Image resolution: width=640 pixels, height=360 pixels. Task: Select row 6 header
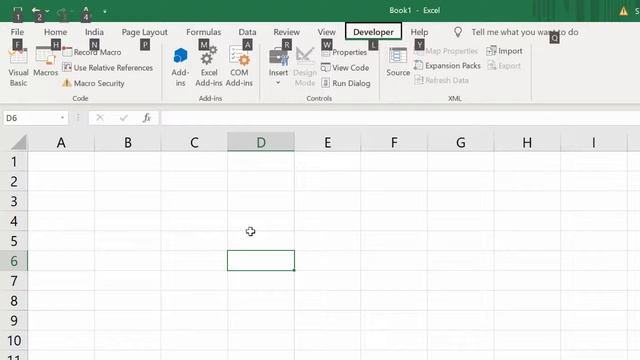pos(14,261)
